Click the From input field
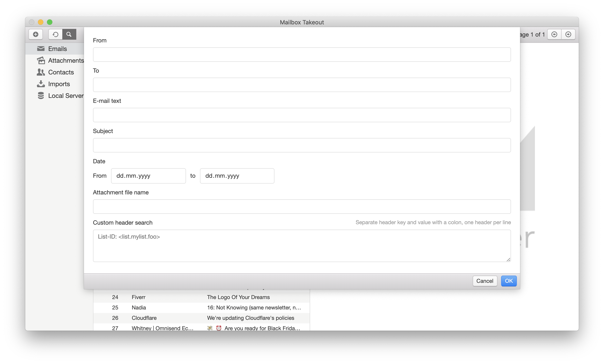The width and height of the screenshot is (604, 364). [302, 54]
